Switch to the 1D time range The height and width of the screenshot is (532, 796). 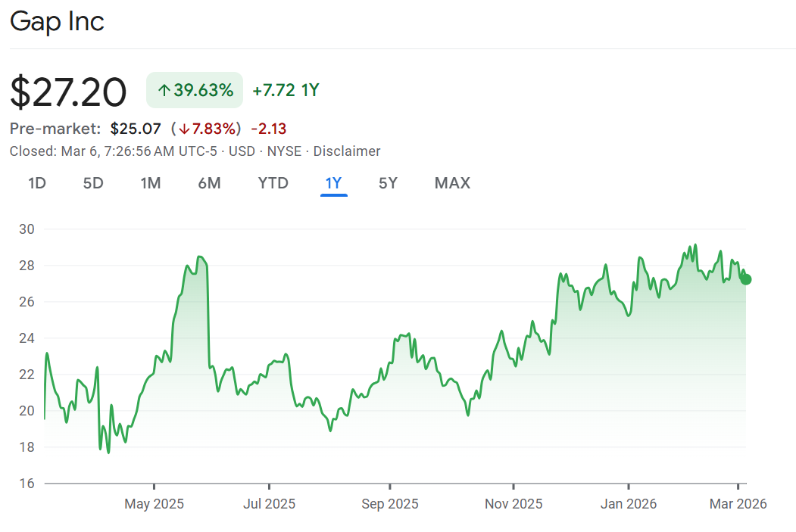click(x=37, y=183)
